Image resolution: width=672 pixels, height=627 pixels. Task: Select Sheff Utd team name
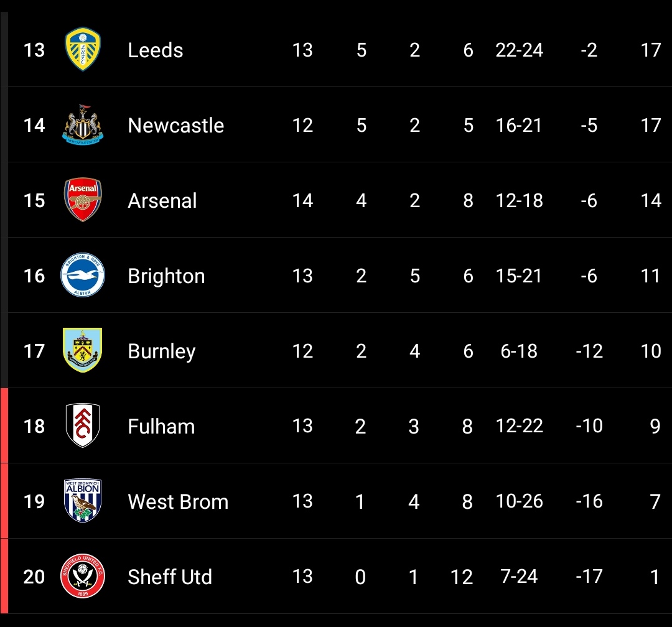tap(170, 577)
